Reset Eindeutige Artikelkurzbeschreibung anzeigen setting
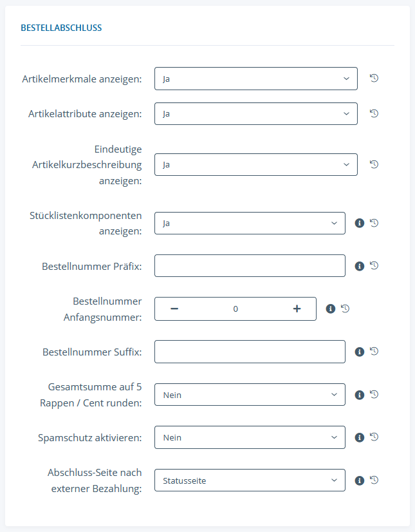Screen dimensions: 415x532 point(374,164)
